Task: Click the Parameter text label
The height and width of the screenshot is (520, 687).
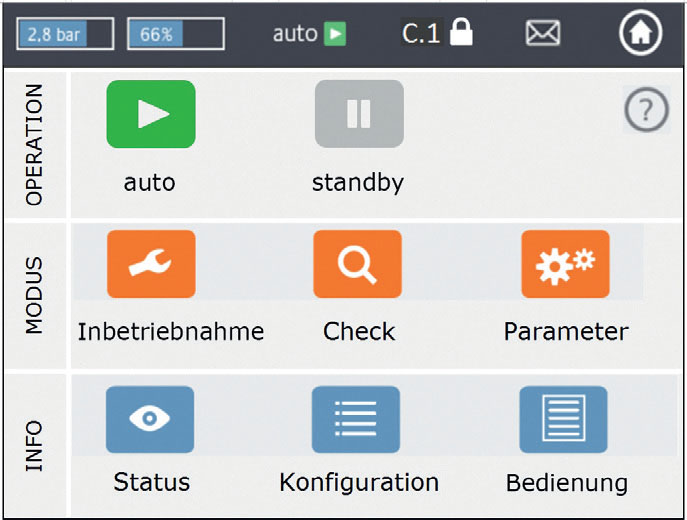Action: click(x=566, y=332)
